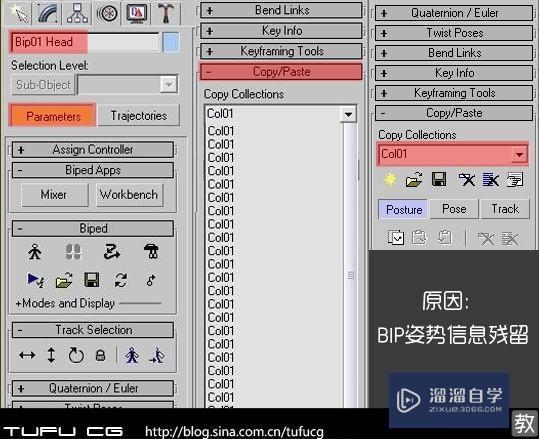Expand Modes and Display section
Screen dimensions: 539x439
click(x=65, y=303)
